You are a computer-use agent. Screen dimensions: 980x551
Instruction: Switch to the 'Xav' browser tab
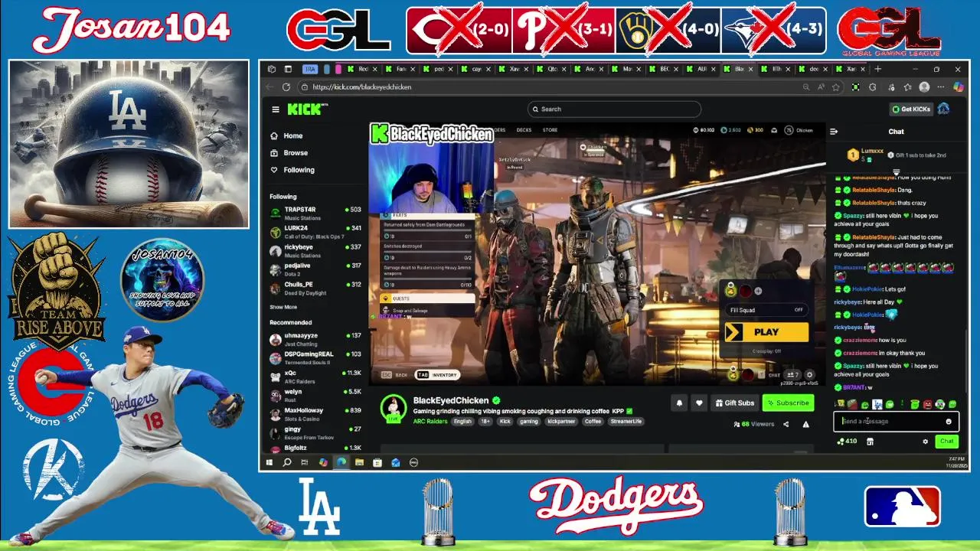click(515, 69)
